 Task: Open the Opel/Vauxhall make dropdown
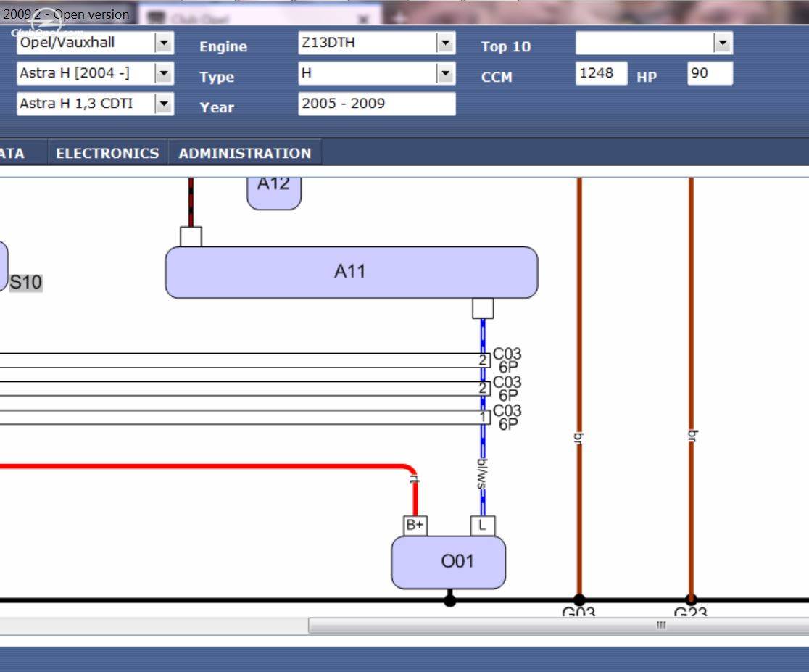(x=164, y=43)
